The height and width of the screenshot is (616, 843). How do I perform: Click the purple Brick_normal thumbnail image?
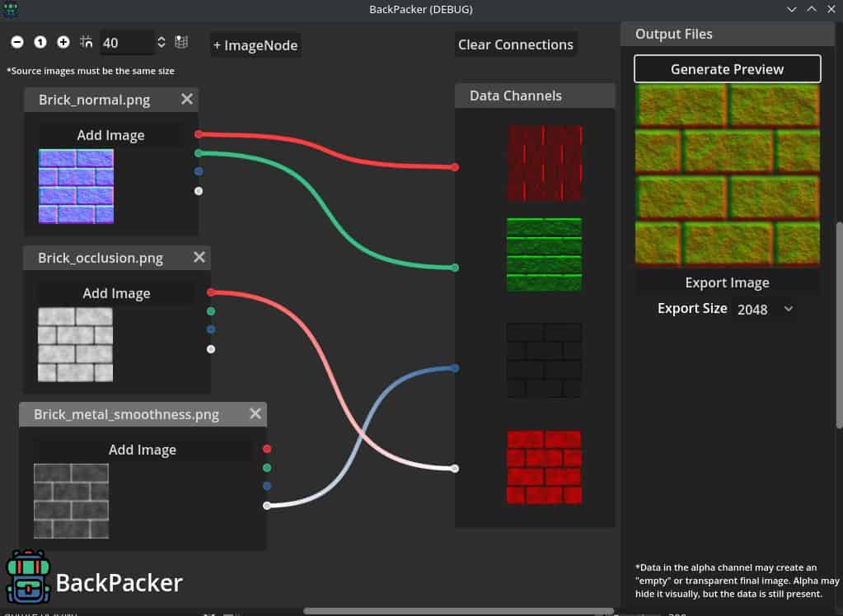click(76, 186)
